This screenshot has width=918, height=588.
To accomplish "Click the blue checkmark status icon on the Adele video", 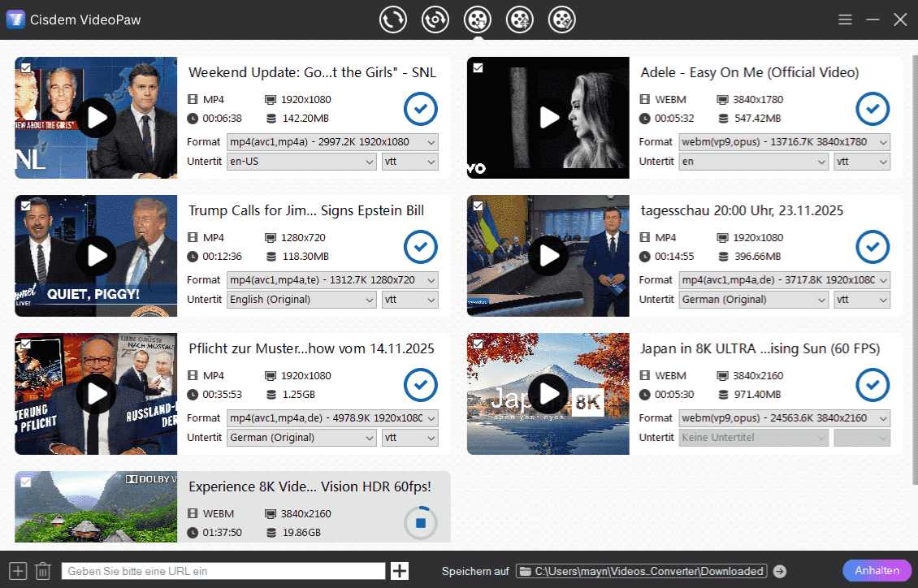I will pos(873,109).
